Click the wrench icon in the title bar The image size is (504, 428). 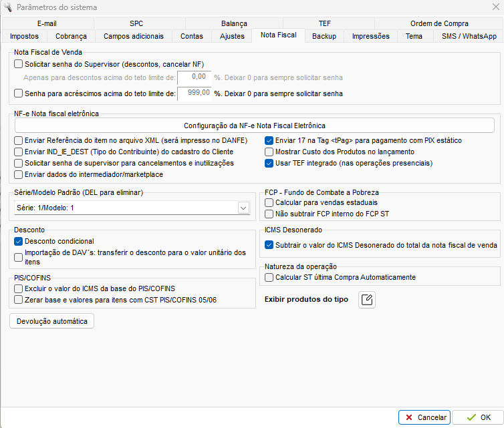[9, 7]
